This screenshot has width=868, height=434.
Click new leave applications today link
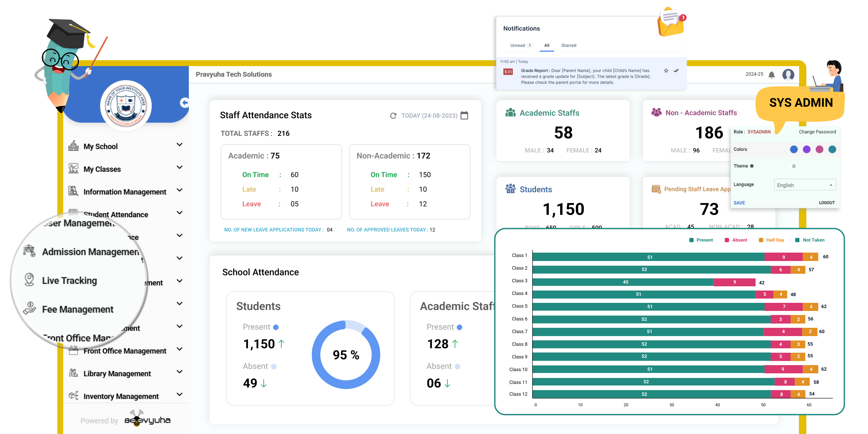[278, 230]
